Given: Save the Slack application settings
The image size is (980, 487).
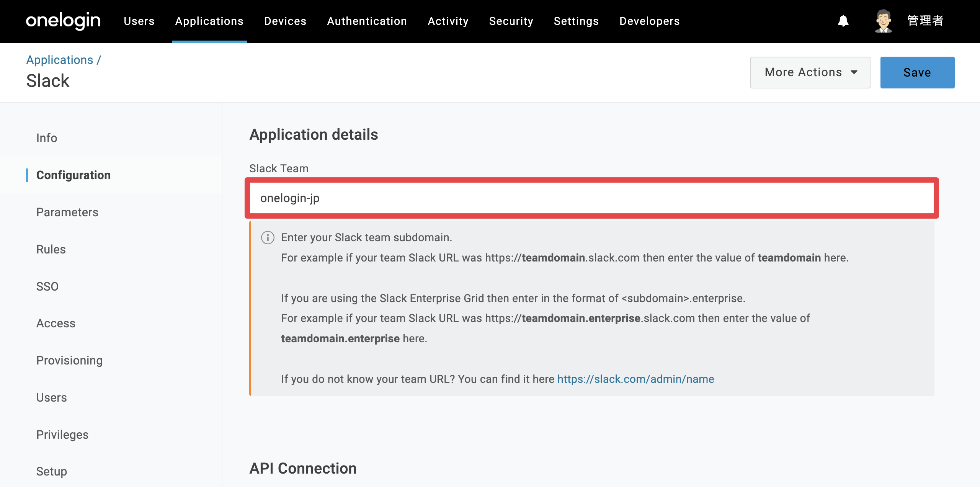Looking at the screenshot, I should coord(917,72).
